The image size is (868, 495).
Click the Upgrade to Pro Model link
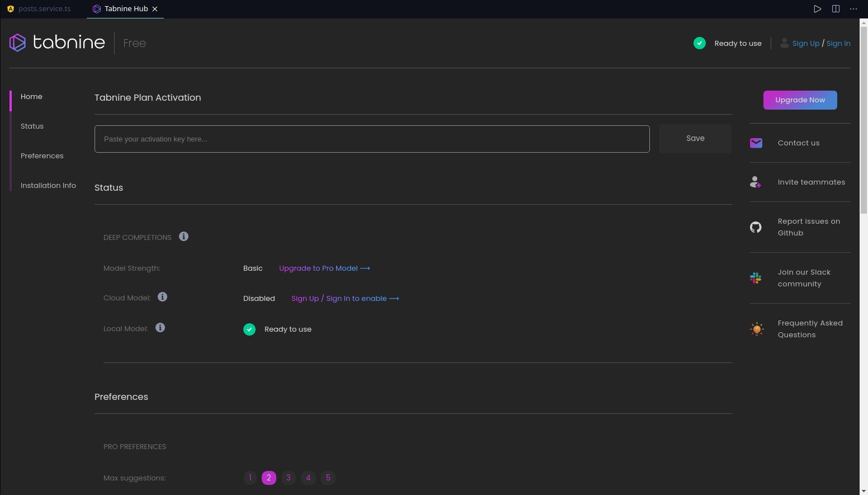324,268
